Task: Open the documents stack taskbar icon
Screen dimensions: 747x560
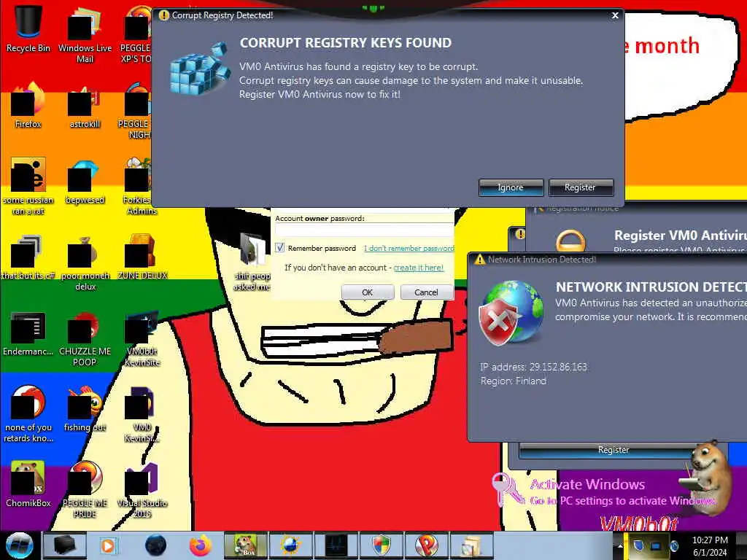Action: (x=471, y=545)
